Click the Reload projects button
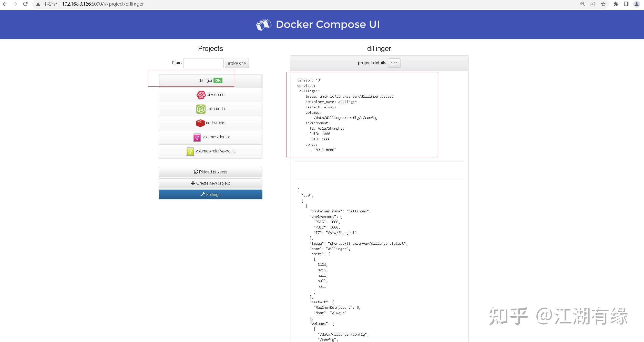Image resolution: width=644 pixels, height=342 pixels. click(x=210, y=172)
